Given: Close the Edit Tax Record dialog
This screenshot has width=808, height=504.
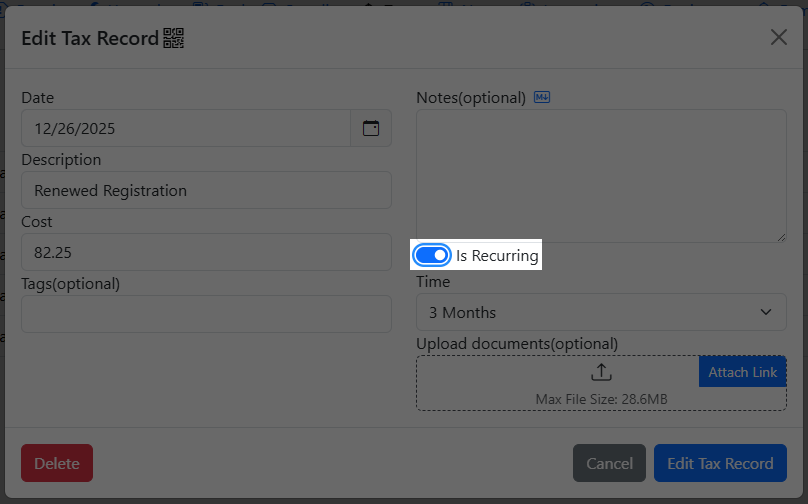Looking at the screenshot, I should point(778,37).
